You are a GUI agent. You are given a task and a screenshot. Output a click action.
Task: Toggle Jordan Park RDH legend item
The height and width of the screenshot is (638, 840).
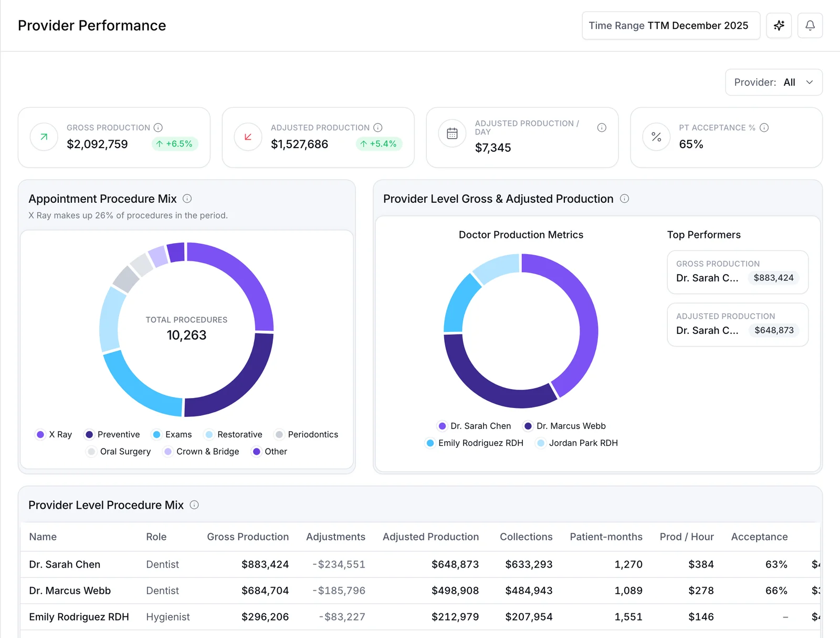[x=577, y=443]
